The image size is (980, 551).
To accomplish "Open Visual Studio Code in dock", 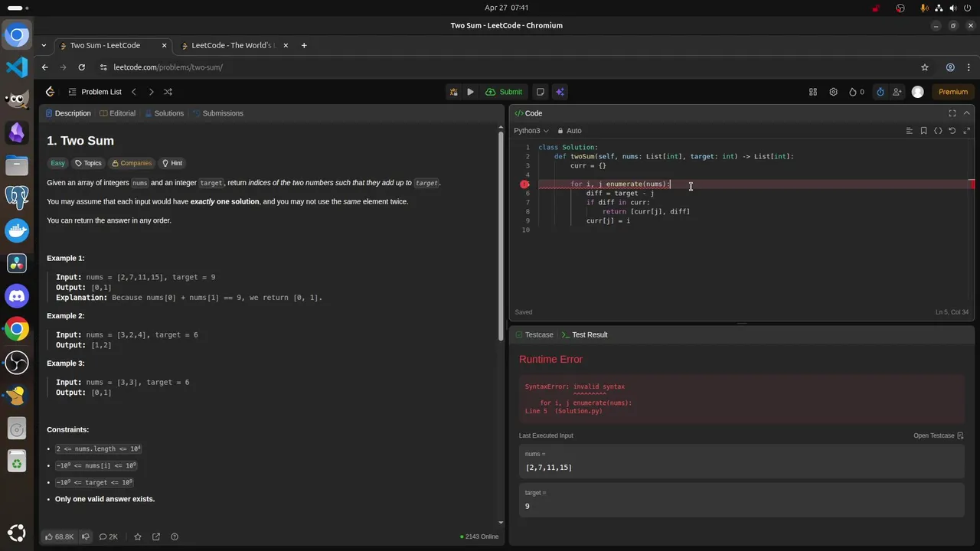I will 17,67.
